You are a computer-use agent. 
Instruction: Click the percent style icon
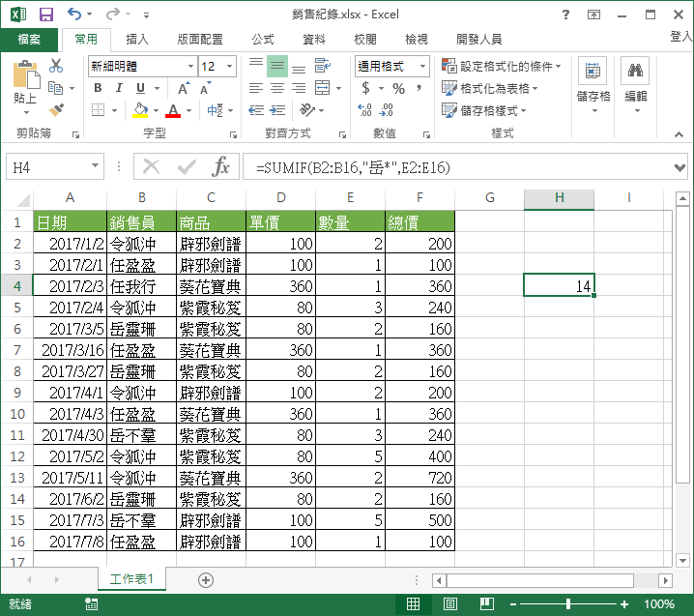tap(398, 88)
